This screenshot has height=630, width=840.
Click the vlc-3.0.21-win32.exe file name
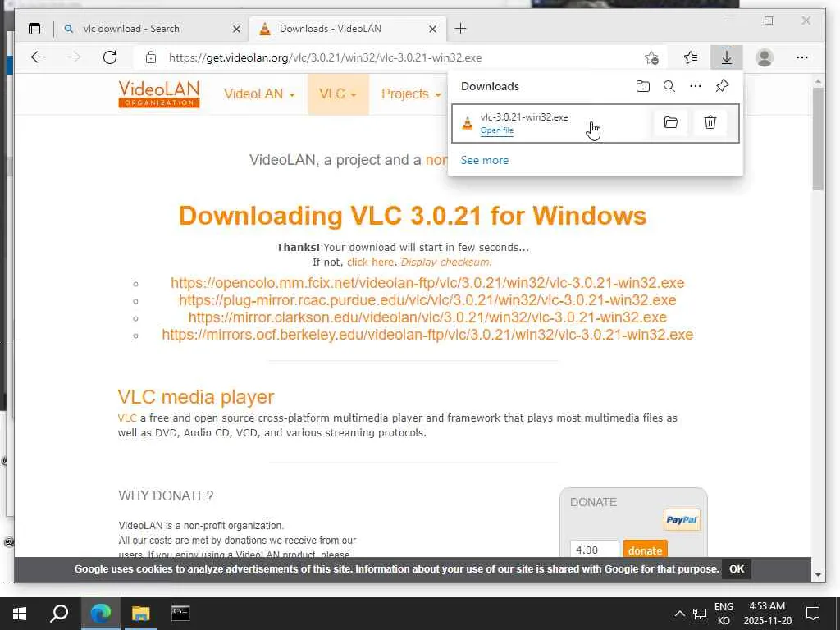tap(524, 117)
